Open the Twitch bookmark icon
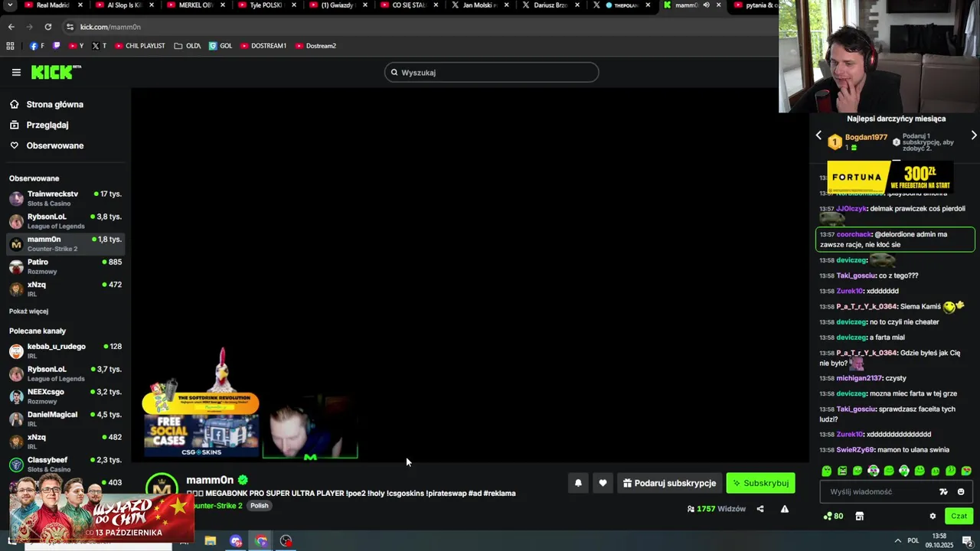The width and height of the screenshot is (980, 551). click(x=56, y=46)
